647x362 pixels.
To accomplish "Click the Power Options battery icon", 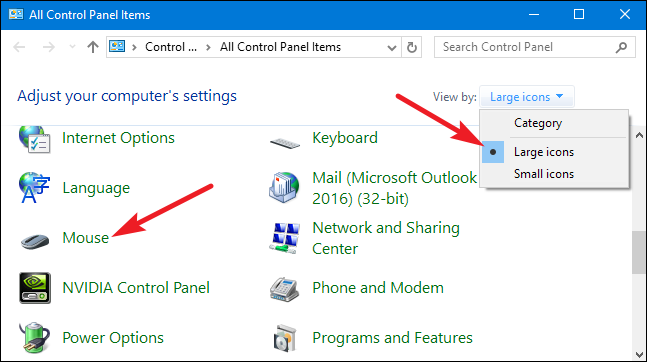I will tap(35, 338).
